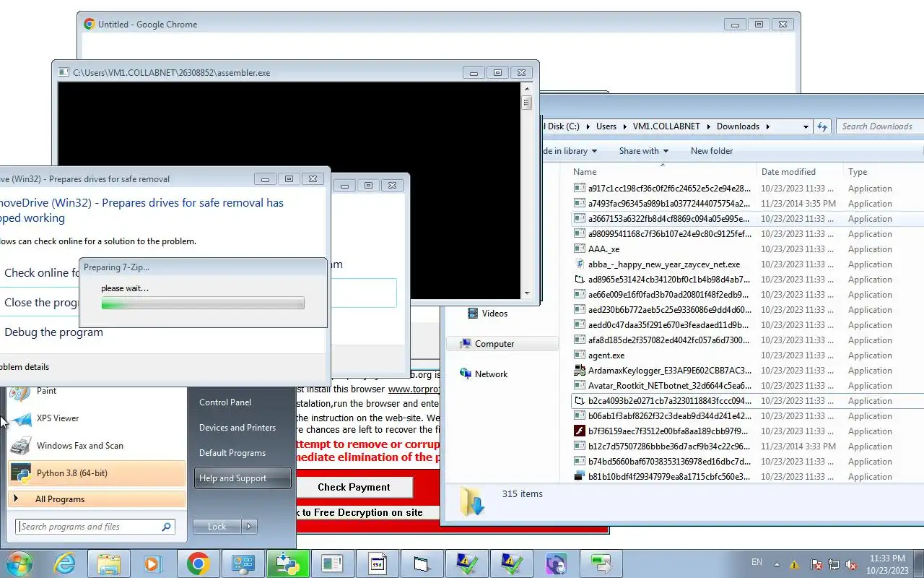Image resolution: width=924 pixels, height=578 pixels.
Task: Select Videos in navigation pane
Action: tap(494, 314)
